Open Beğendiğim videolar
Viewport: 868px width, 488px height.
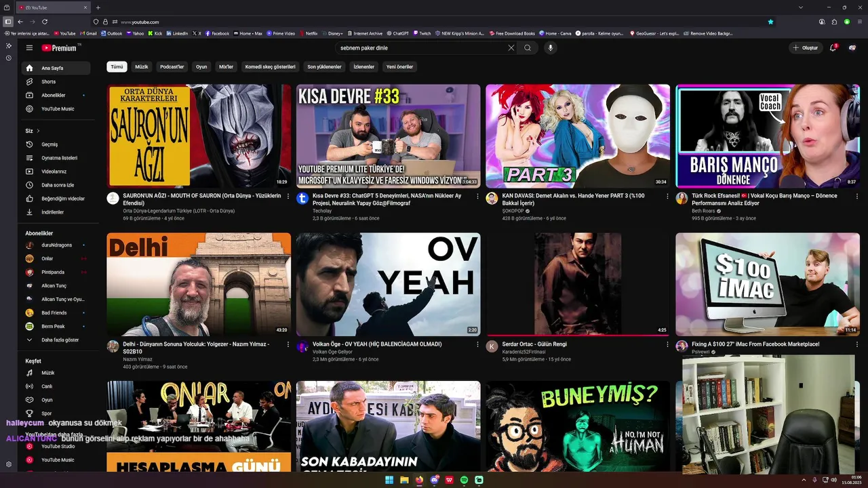56,199
